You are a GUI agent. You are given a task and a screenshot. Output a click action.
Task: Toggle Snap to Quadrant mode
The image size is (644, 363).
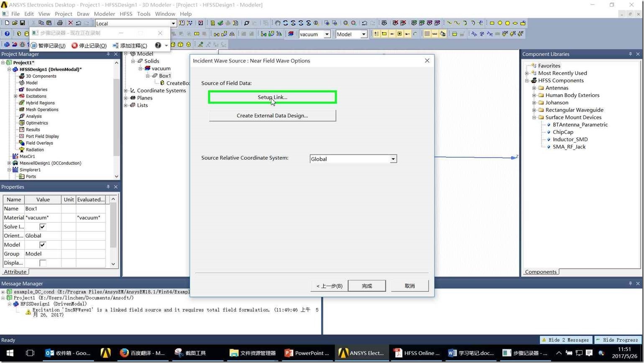point(407,34)
